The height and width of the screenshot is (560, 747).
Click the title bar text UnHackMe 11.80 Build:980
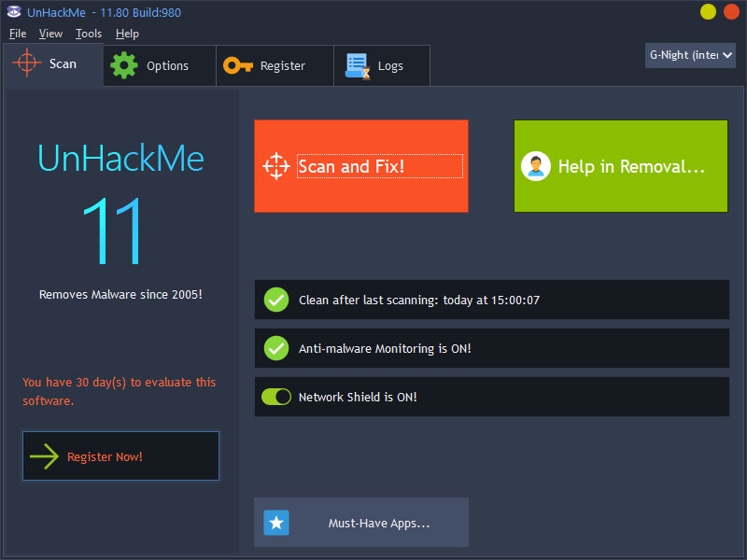click(x=104, y=13)
